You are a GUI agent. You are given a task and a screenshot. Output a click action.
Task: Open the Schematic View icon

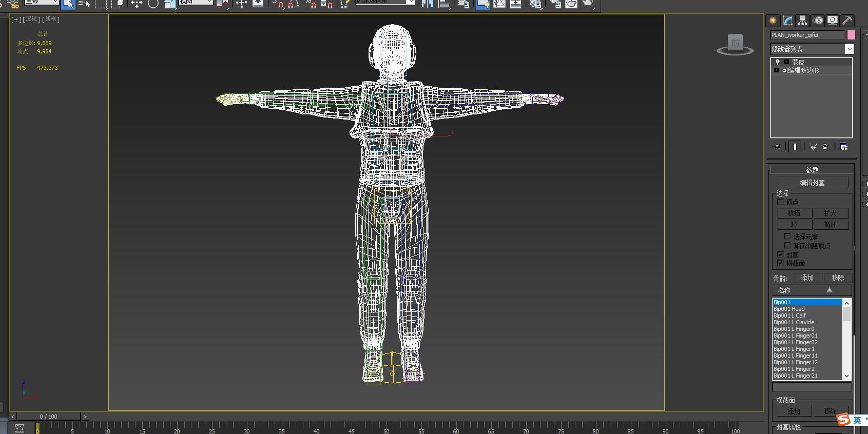click(516, 4)
